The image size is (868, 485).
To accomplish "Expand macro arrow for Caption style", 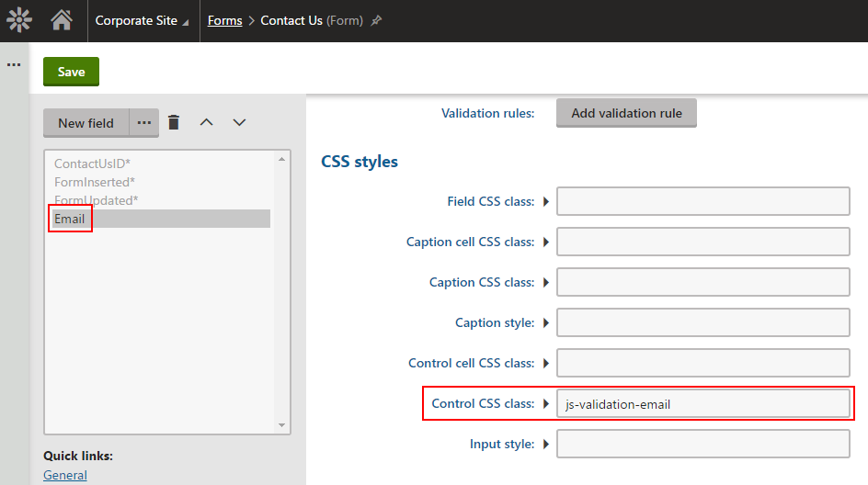I will [546, 323].
